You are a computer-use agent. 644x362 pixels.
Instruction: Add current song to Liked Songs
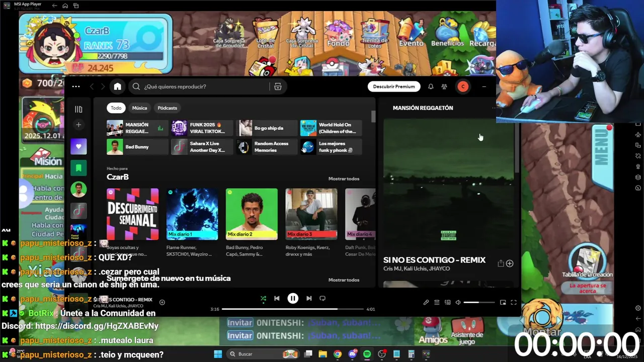pyautogui.click(x=162, y=302)
